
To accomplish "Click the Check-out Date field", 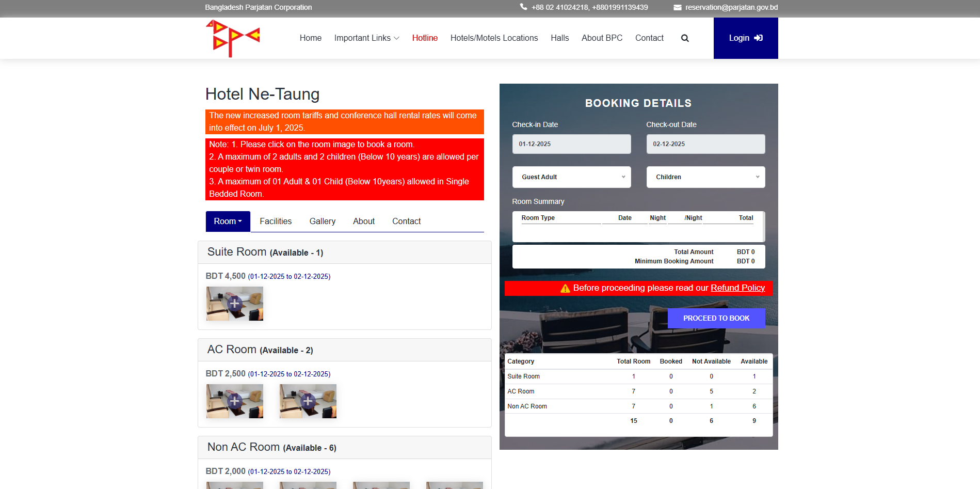I will click(x=705, y=144).
